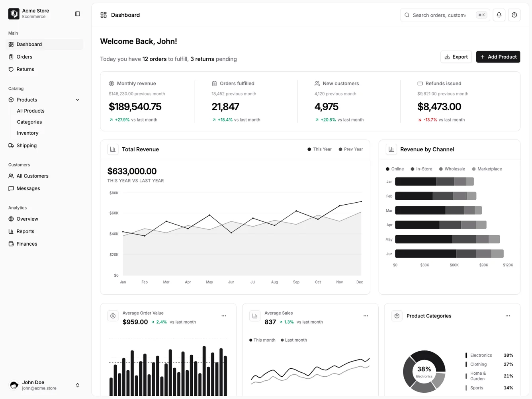Select the Finances wallet icon

coord(11,243)
